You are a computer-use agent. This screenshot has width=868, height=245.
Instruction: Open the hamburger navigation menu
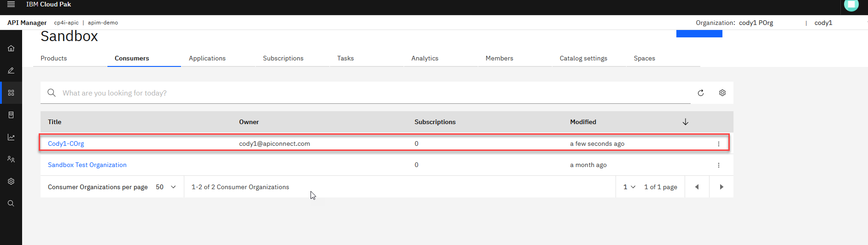pos(11,4)
